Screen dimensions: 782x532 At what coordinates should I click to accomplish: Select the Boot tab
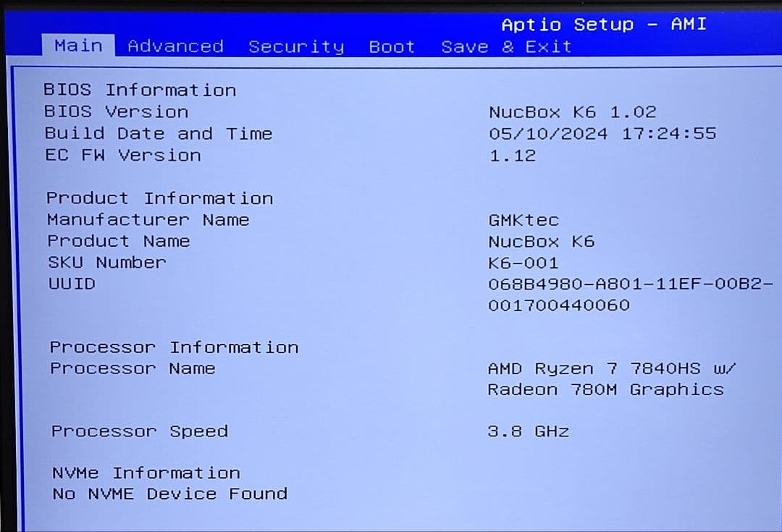point(391,46)
